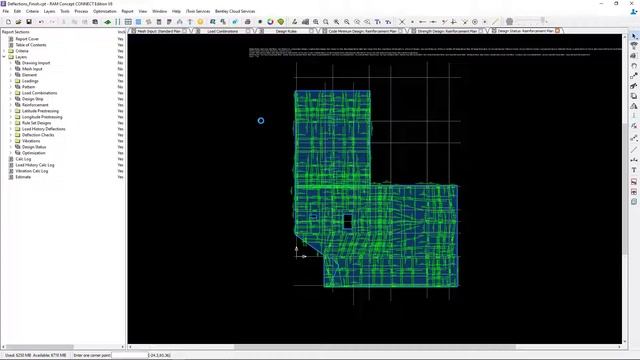Collapse the Layers folder in report tree
The height and width of the screenshot is (360, 640).
tap(4, 57)
